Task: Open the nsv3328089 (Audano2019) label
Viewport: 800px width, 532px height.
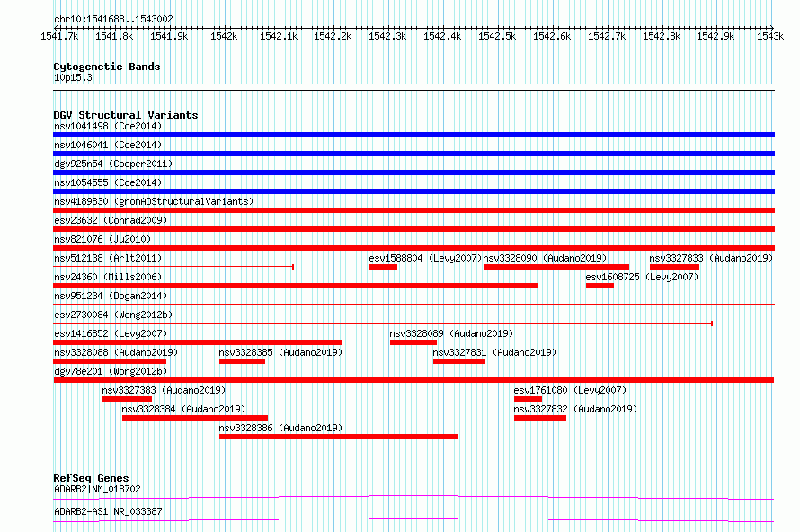Action: pyautogui.click(x=451, y=333)
